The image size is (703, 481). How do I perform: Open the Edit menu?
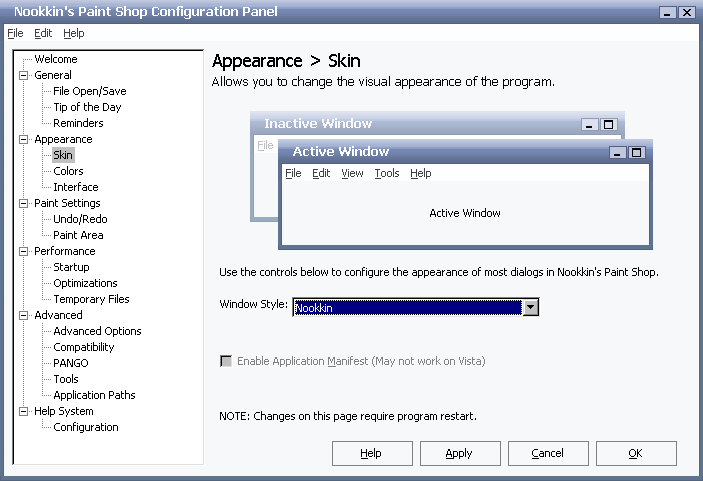pyautogui.click(x=43, y=33)
